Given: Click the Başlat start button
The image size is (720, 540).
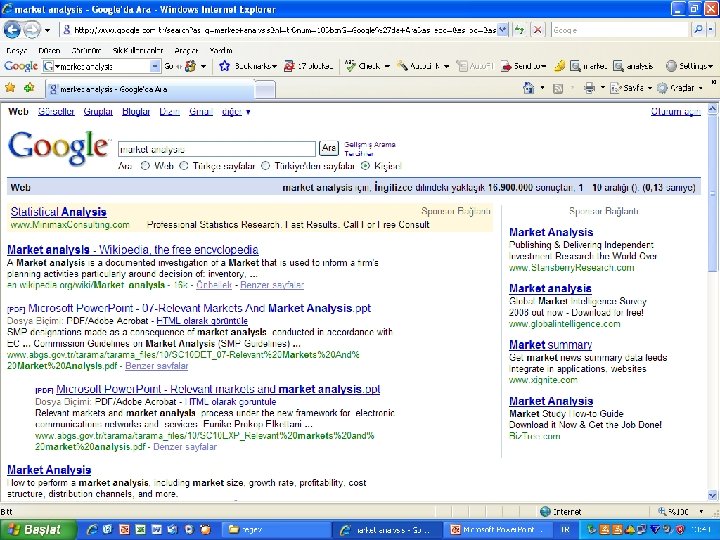Looking at the screenshot, I should click(38, 530).
